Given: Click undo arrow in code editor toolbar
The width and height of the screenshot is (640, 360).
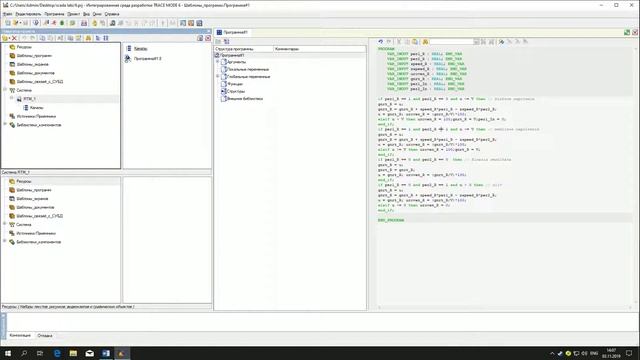Looking at the screenshot, I should click(x=380, y=42).
